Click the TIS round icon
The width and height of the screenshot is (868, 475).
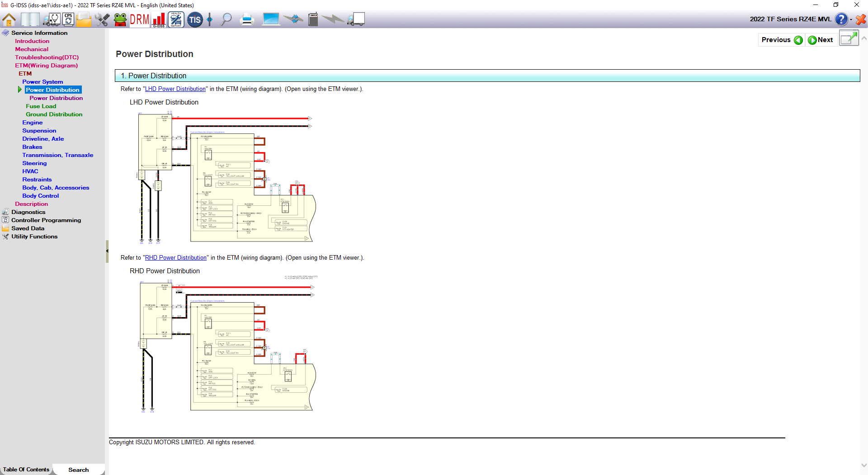[x=195, y=19]
